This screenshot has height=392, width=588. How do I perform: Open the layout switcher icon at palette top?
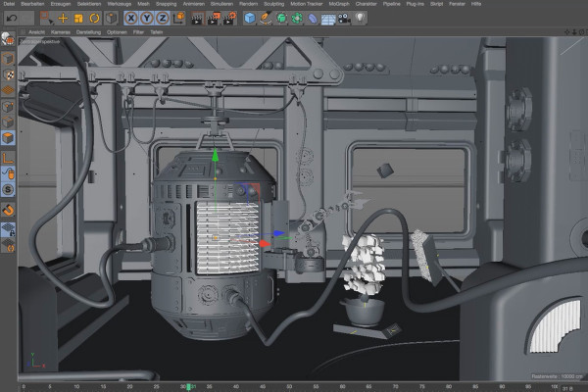tap(8, 39)
